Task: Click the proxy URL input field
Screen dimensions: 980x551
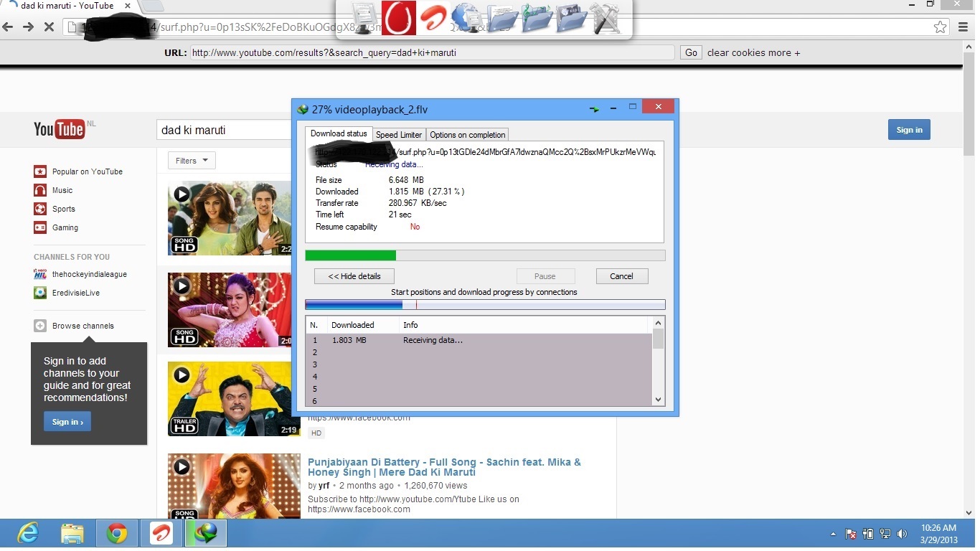Action: tap(433, 52)
